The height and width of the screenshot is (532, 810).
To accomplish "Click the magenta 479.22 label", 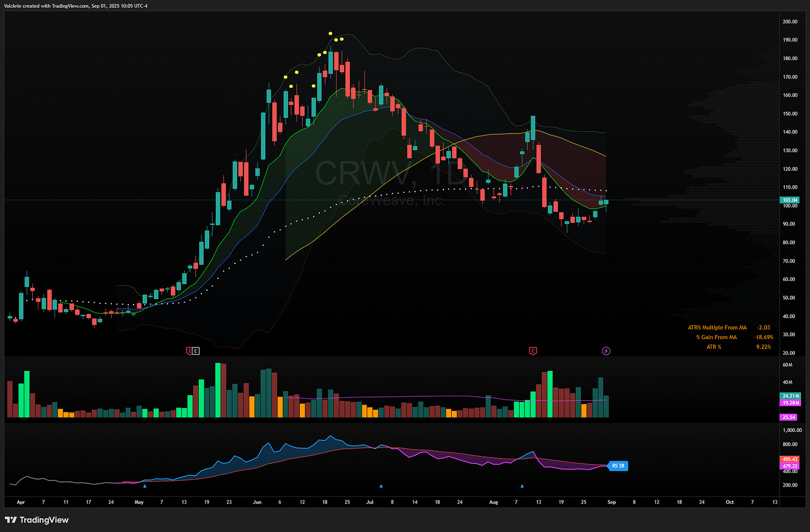I will pyautogui.click(x=790, y=466).
